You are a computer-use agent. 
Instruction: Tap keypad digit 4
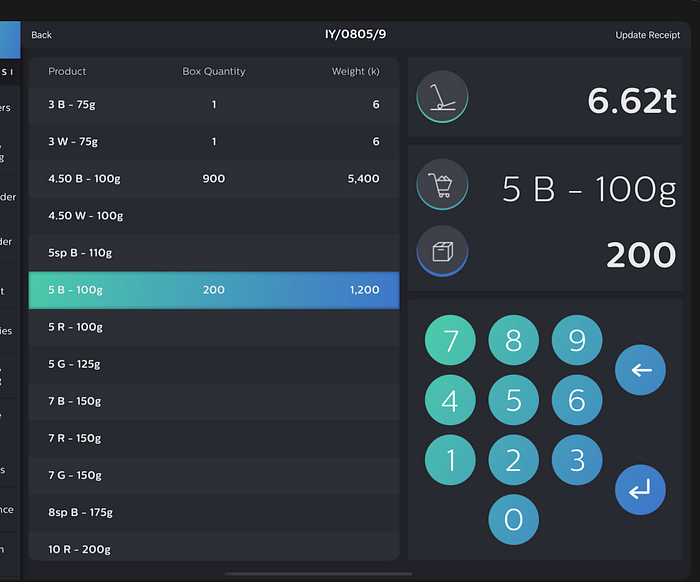tap(450, 400)
